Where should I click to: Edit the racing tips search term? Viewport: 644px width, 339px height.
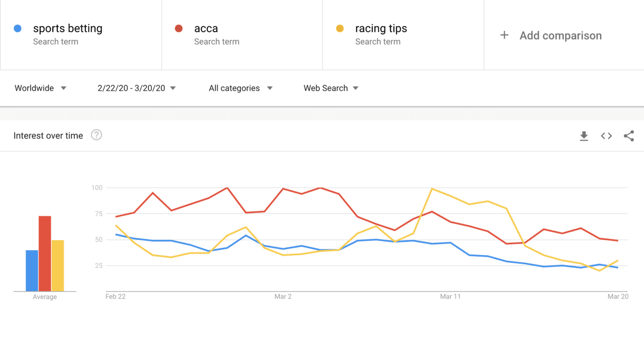pyautogui.click(x=381, y=29)
